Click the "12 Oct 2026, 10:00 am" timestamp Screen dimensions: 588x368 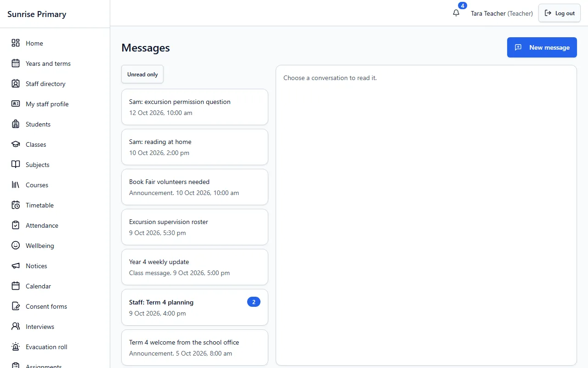click(x=161, y=113)
